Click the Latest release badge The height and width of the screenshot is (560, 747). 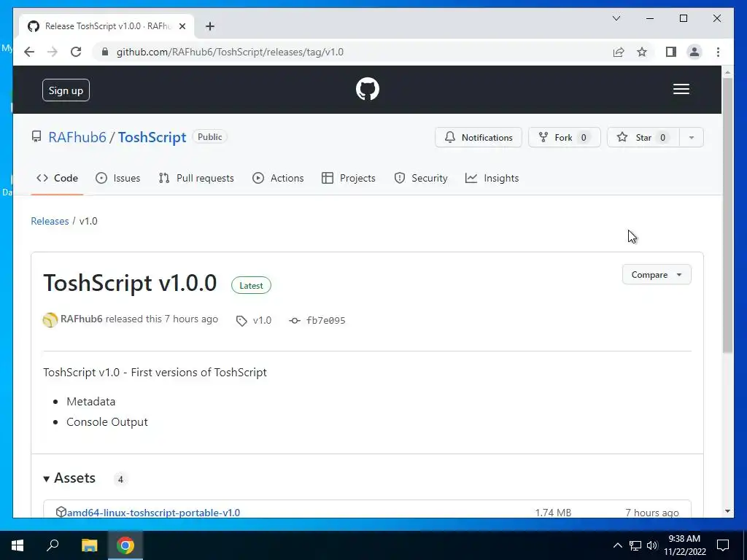click(251, 285)
